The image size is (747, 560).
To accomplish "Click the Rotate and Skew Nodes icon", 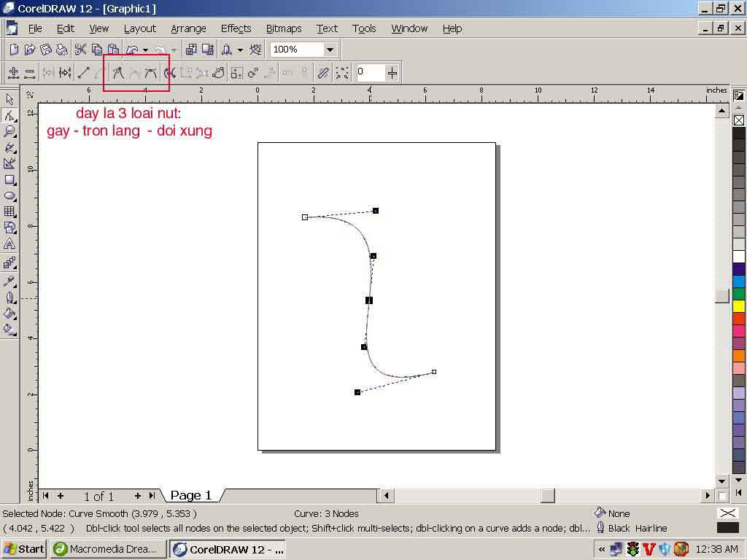I will click(252, 73).
